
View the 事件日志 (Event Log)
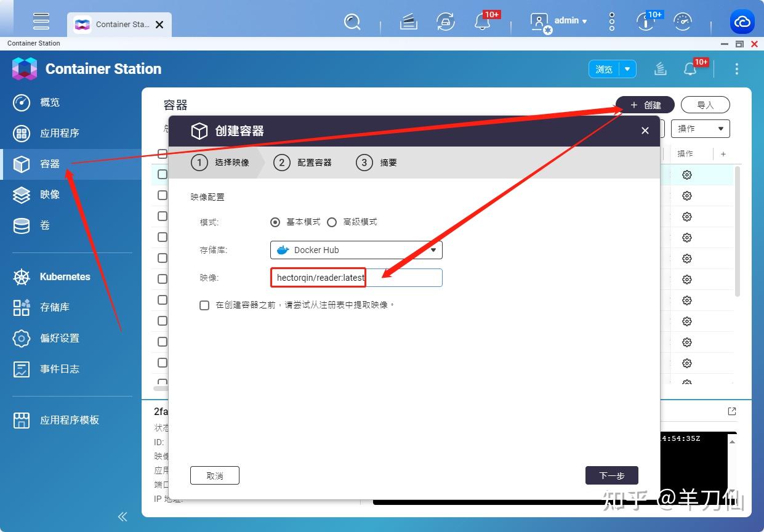pos(58,369)
